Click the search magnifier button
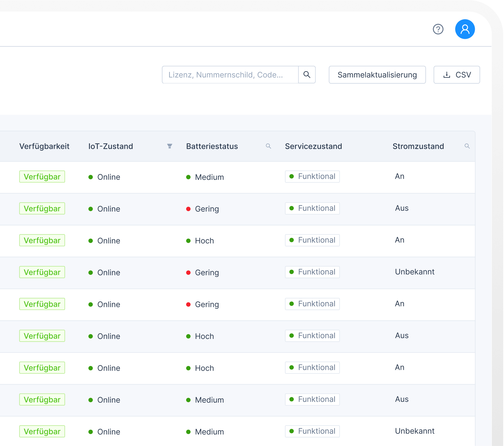Viewport: 504px width, 446px height. (307, 75)
